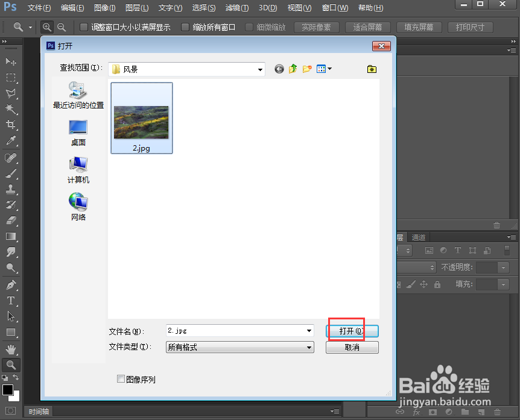Open the layer fill dropdown

pos(504,284)
